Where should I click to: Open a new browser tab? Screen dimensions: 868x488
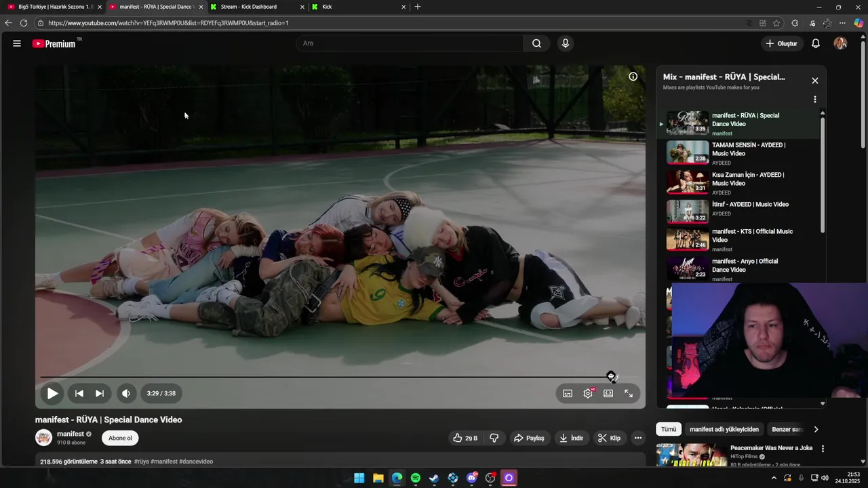point(418,7)
